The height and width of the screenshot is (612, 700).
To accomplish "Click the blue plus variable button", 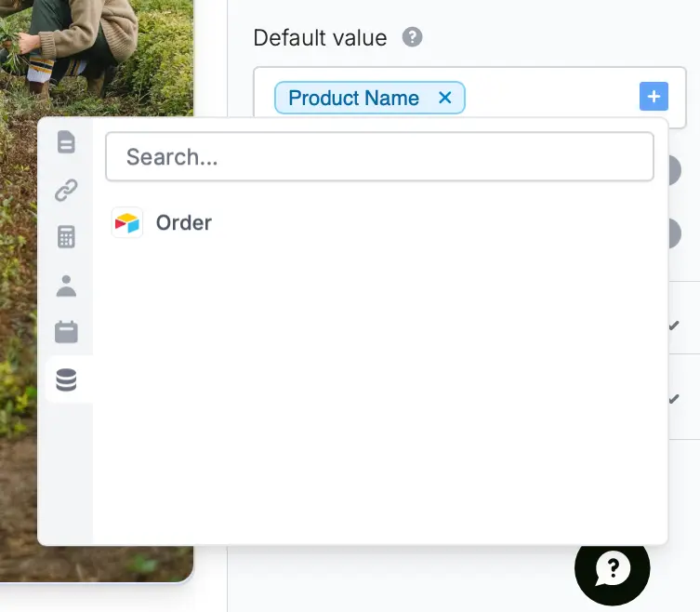I will 654,96.
